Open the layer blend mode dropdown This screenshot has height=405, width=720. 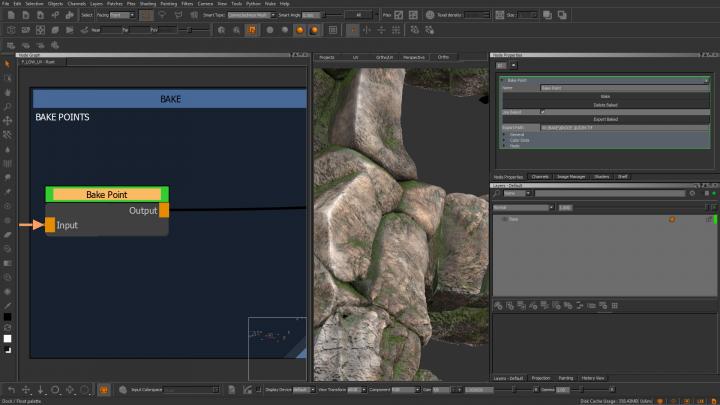[x=522, y=208]
